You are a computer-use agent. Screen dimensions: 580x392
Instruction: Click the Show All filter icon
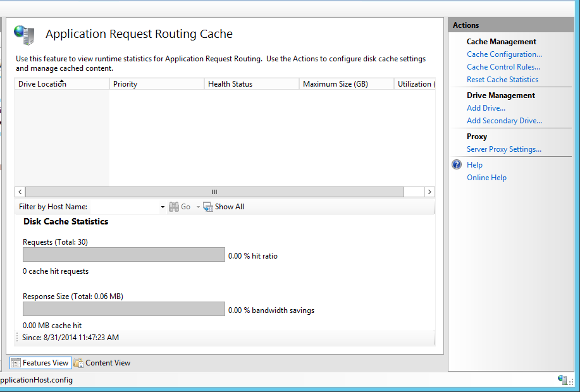(x=208, y=207)
